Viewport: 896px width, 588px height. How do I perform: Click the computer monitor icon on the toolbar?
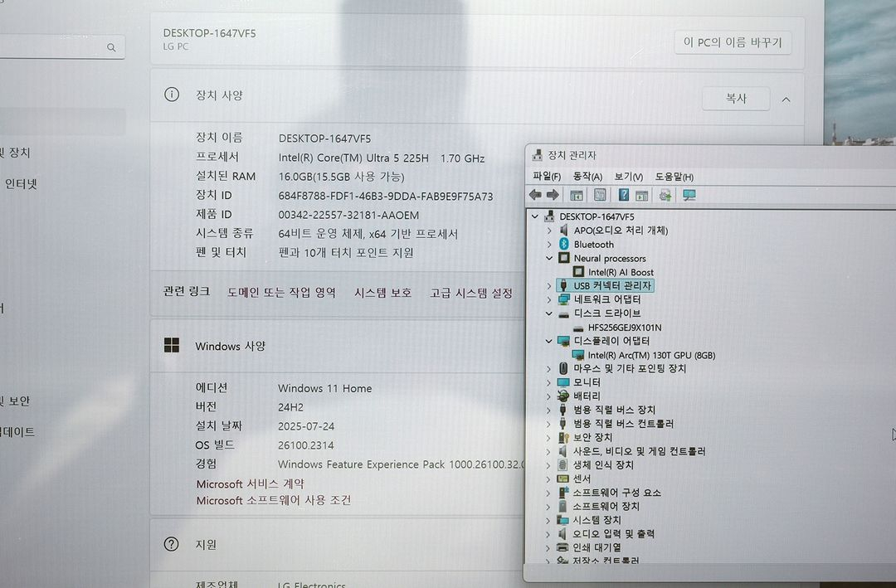(x=688, y=195)
